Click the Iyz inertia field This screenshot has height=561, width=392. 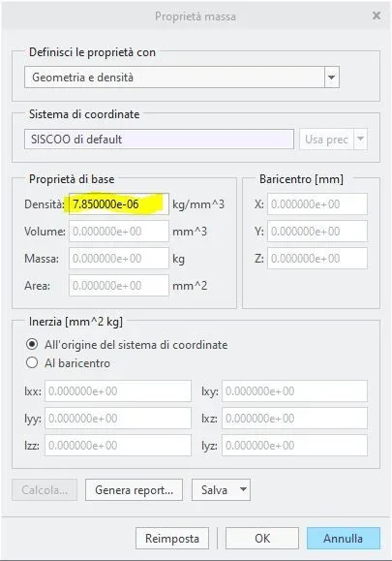(x=294, y=446)
